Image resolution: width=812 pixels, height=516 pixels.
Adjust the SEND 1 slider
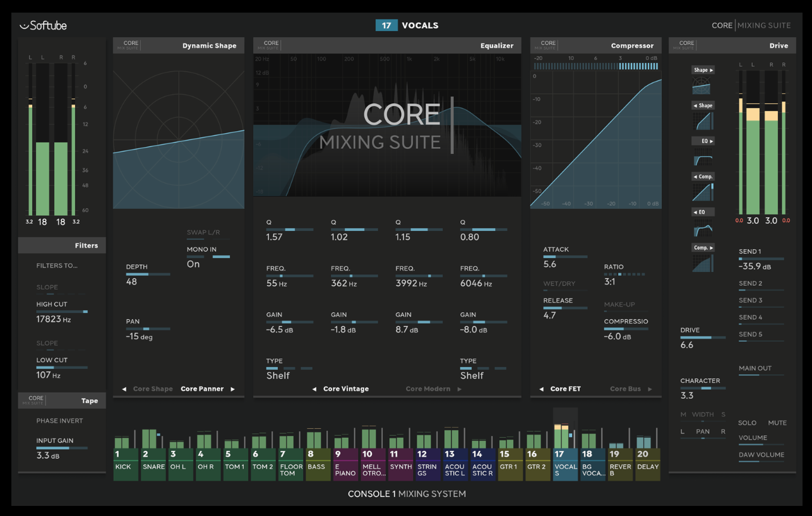[761, 259]
